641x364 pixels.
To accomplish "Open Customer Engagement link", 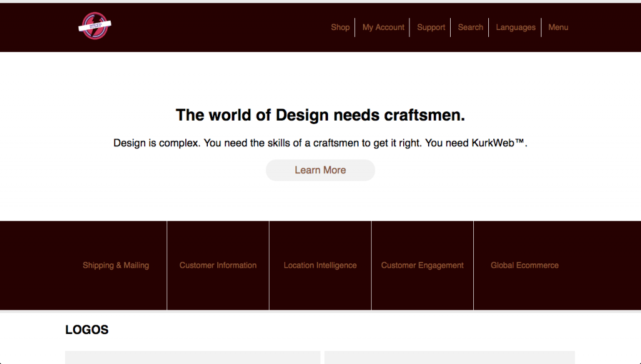I will (423, 265).
